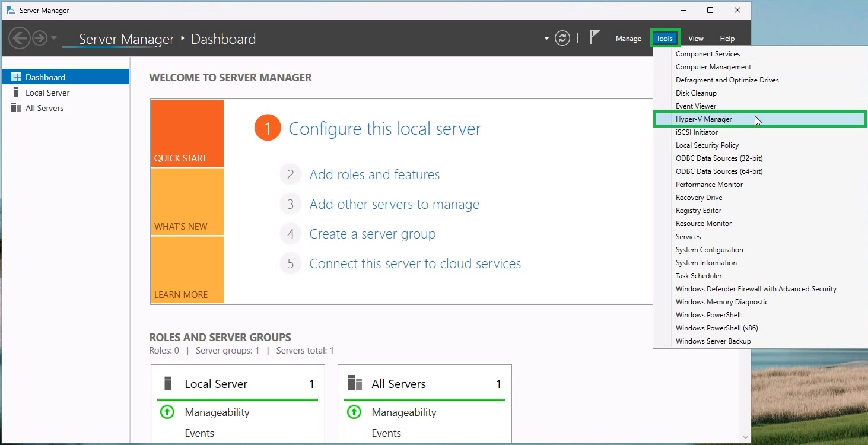Open the notifications flag

[x=594, y=37]
